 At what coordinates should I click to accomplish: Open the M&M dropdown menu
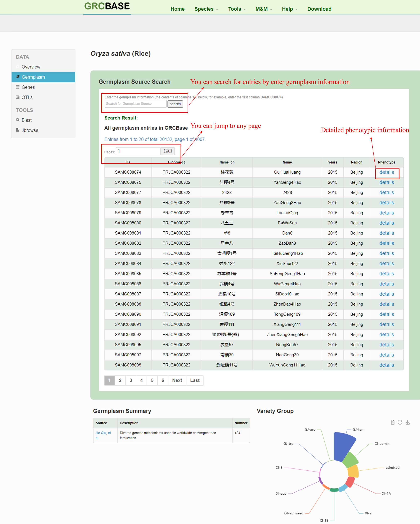click(263, 9)
